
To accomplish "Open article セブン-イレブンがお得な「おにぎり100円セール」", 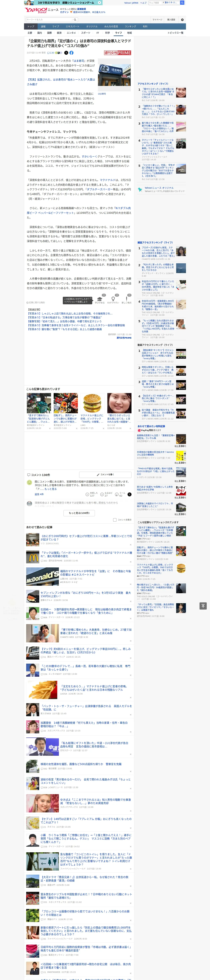I will pos(85,595).
